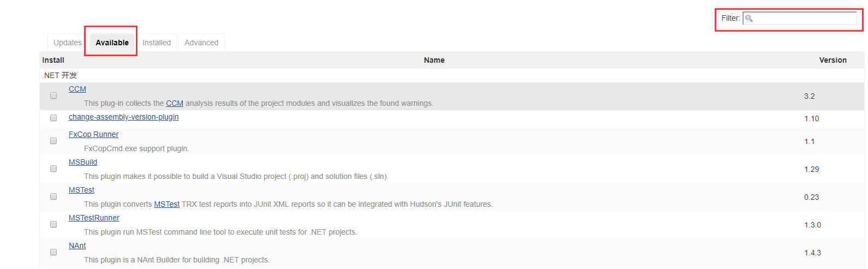
Task: Open the change-assembly-version-plugin link
Action: [x=123, y=117]
